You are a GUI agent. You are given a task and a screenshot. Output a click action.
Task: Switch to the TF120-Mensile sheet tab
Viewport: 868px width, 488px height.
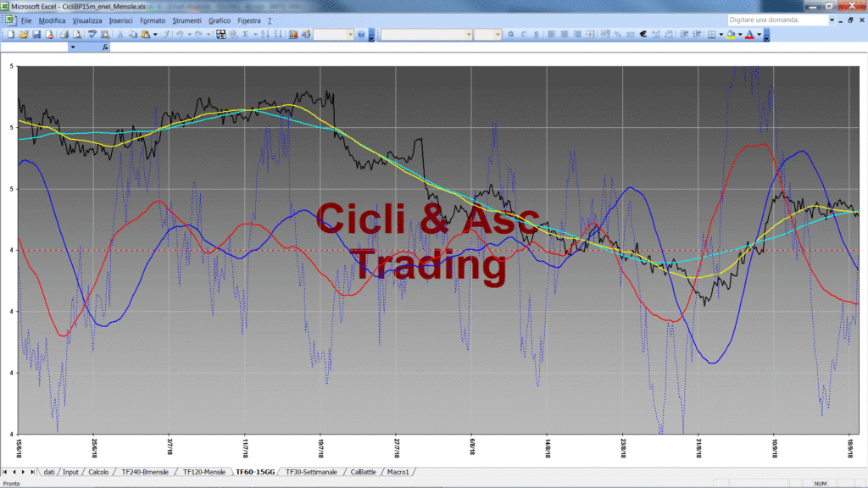tap(203, 472)
